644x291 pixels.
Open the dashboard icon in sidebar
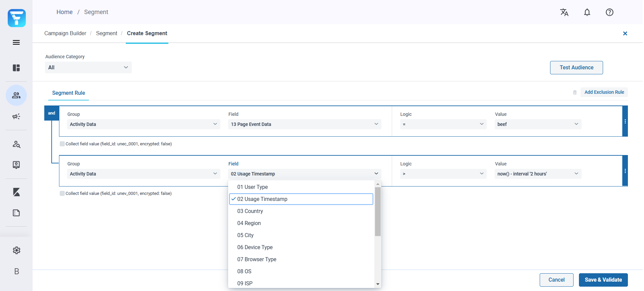pos(16,68)
